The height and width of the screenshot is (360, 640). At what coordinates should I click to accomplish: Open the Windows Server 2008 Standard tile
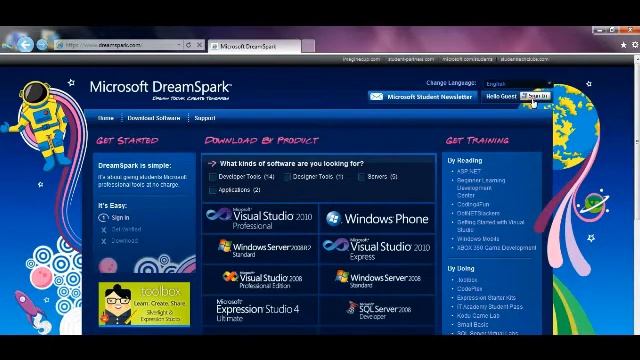coord(377,279)
